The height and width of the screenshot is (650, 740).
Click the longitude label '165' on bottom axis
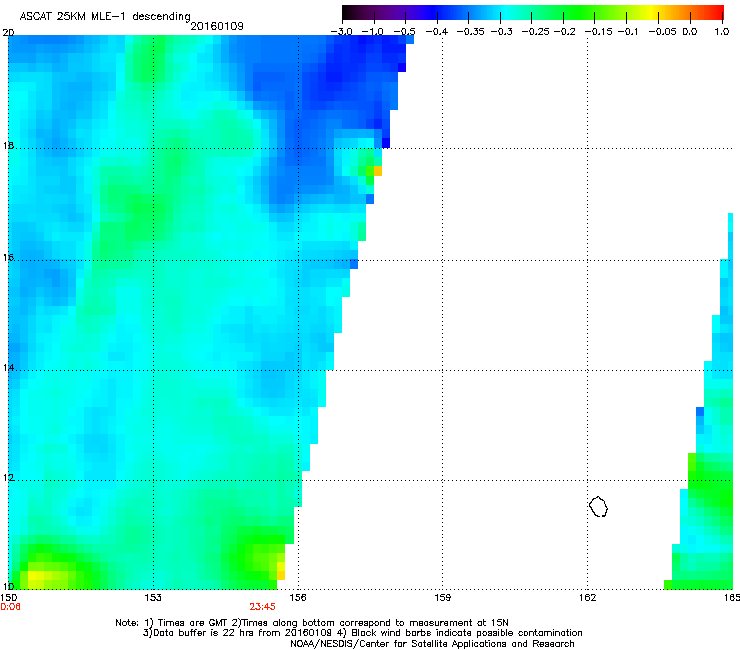point(731,598)
